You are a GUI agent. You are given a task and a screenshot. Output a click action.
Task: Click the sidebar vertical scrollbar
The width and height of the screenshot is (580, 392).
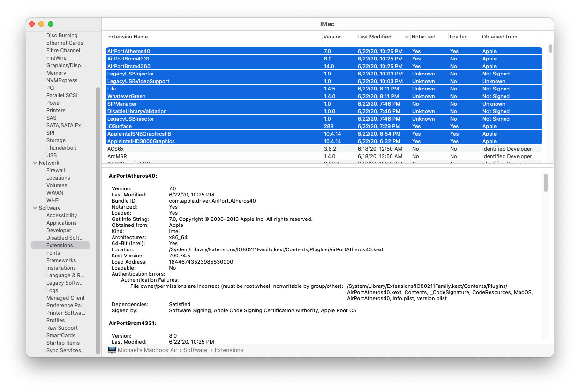(x=98, y=220)
